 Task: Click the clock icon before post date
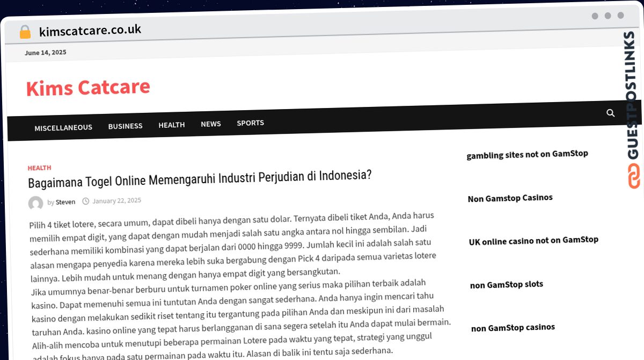[86, 201]
